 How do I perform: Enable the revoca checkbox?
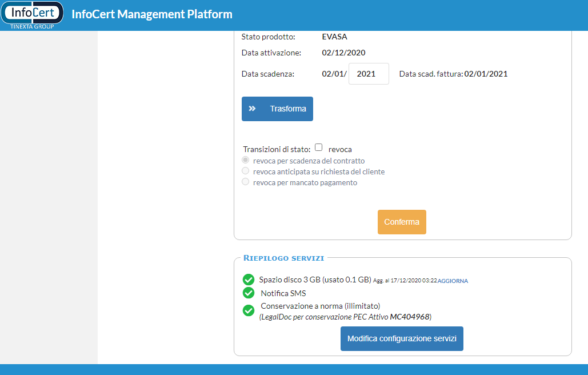pyautogui.click(x=319, y=147)
